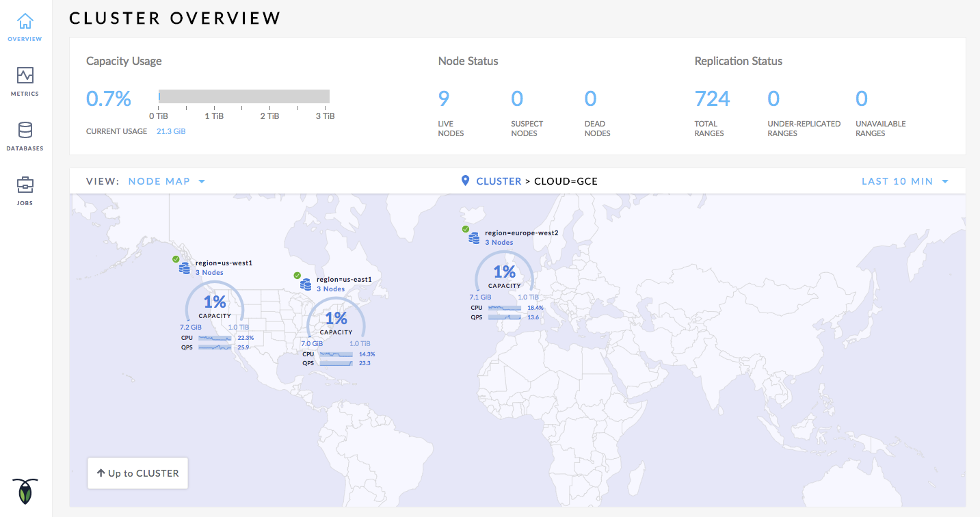Click the location pin icon beside CLUSTER
980x517 pixels.
point(466,181)
